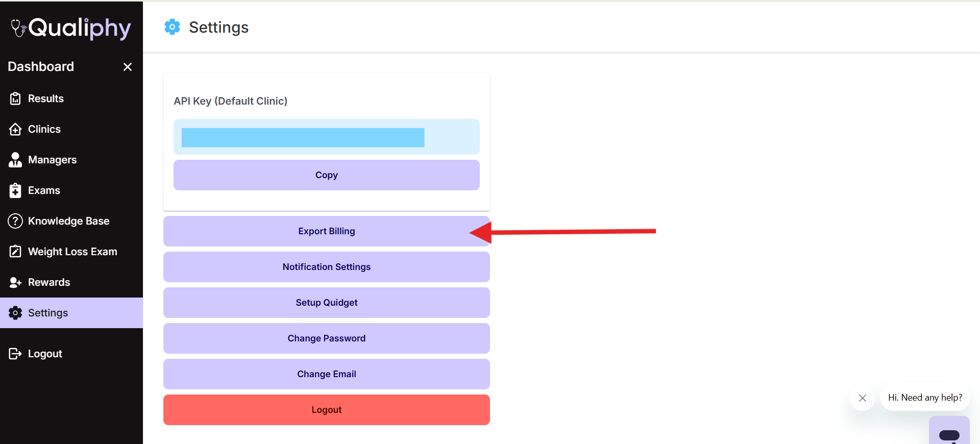Click the Settings page title

(218, 27)
